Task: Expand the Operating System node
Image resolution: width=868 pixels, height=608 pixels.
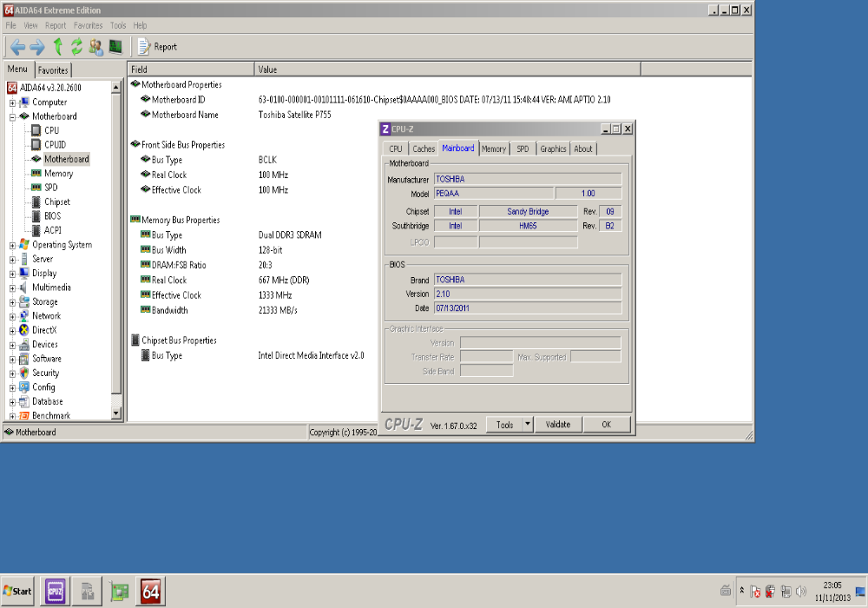Action: point(12,245)
